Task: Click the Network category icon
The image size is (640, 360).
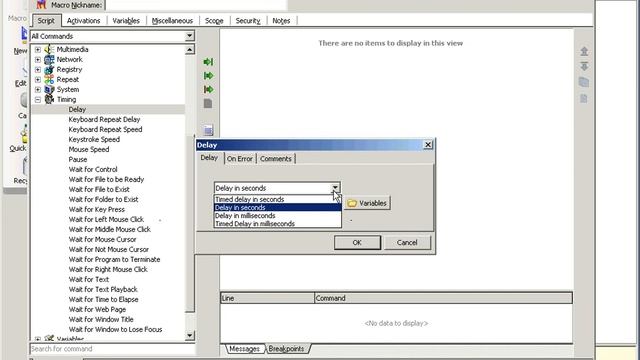Action: tap(49, 60)
